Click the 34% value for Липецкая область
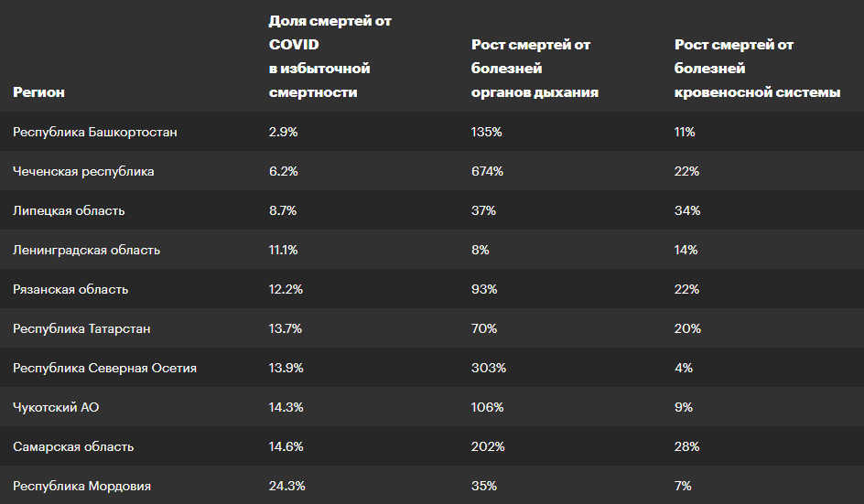 click(x=687, y=210)
